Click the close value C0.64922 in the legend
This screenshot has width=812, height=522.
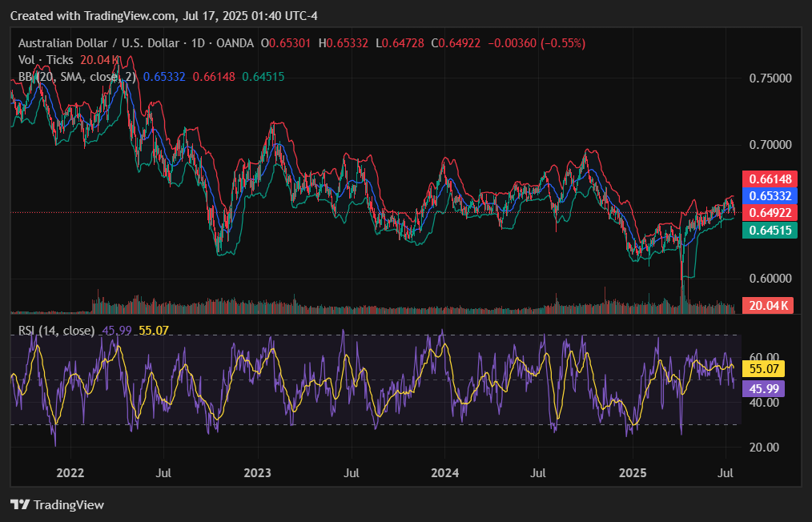click(456, 43)
